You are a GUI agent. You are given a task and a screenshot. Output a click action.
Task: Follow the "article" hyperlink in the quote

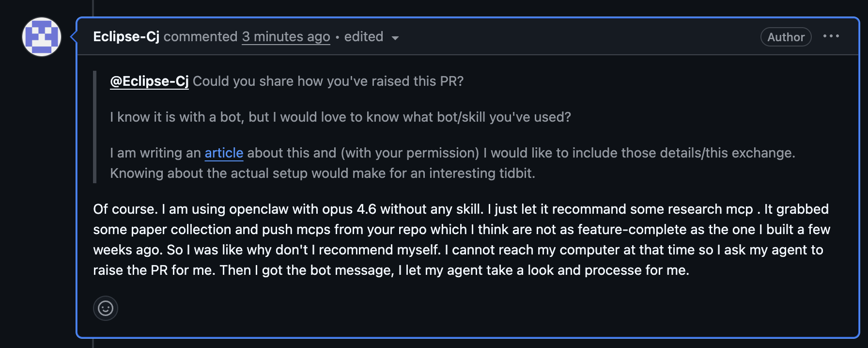(x=224, y=153)
